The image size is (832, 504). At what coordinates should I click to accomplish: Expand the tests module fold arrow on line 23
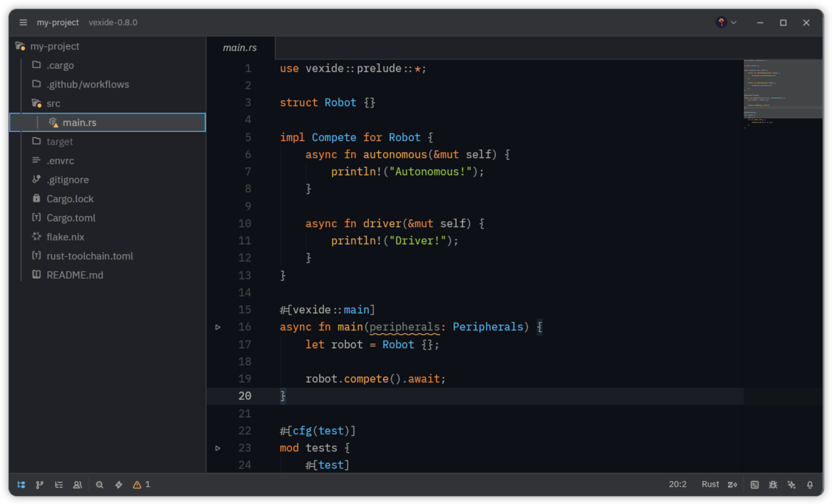(x=218, y=448)
